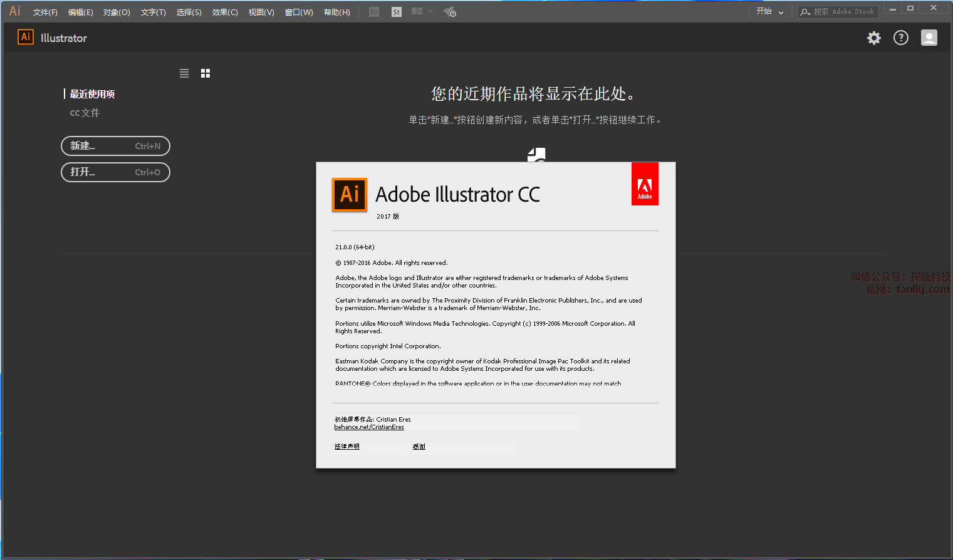Screen dimensions: 953x560
Task: Open the user account profile icon
Action: 929,38
